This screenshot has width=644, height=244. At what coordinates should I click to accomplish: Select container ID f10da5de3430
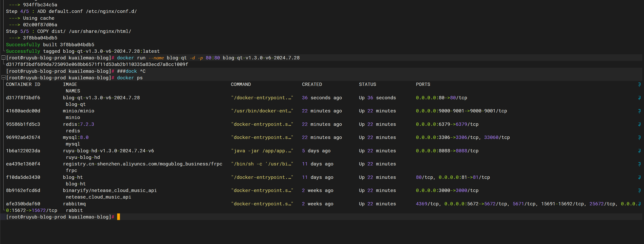point(23,177)
